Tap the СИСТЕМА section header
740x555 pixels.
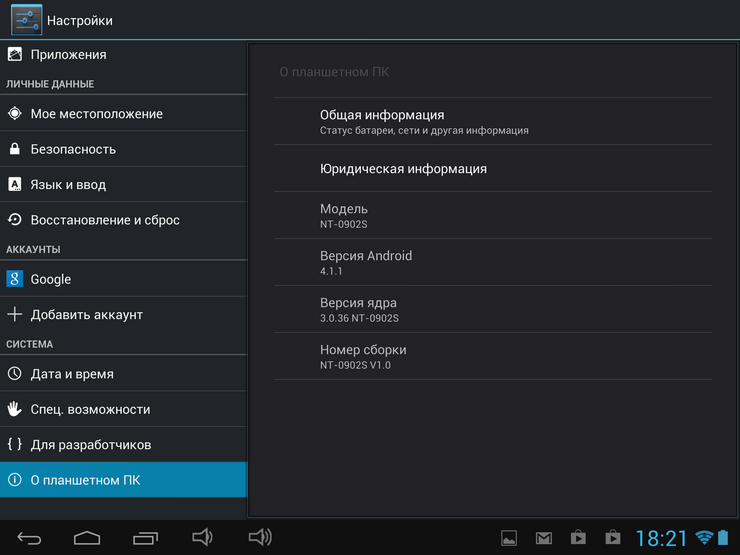pos(29,344)
